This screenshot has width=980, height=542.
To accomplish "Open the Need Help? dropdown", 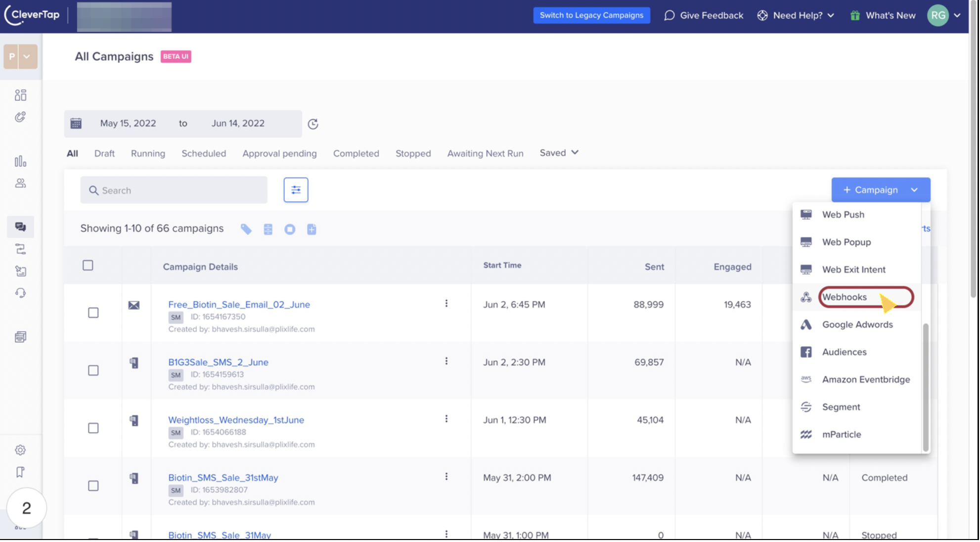I will point(796,15).
